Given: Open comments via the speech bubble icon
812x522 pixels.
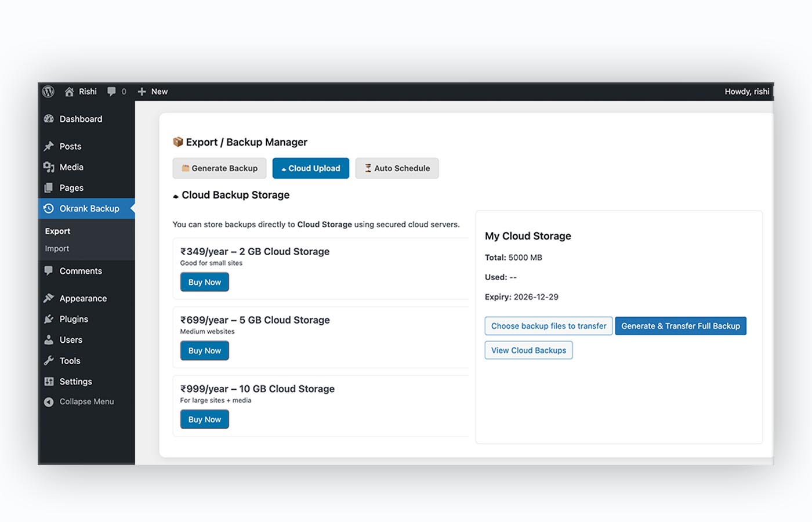Looking at the screenshot, I should (x=111, y=91).
